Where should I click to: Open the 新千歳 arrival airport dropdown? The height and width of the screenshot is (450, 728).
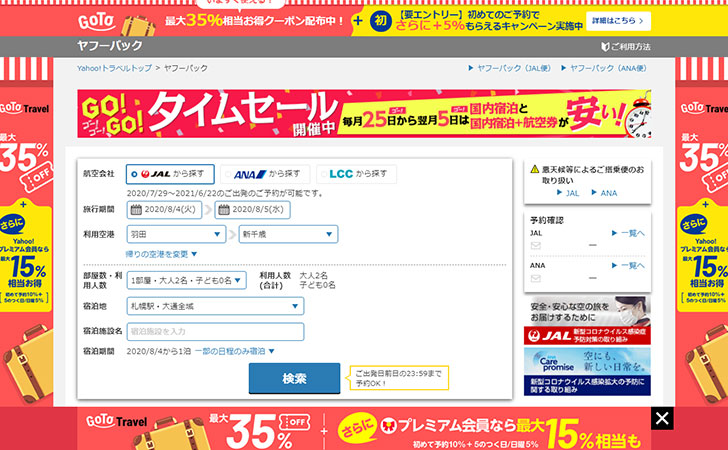288,235
